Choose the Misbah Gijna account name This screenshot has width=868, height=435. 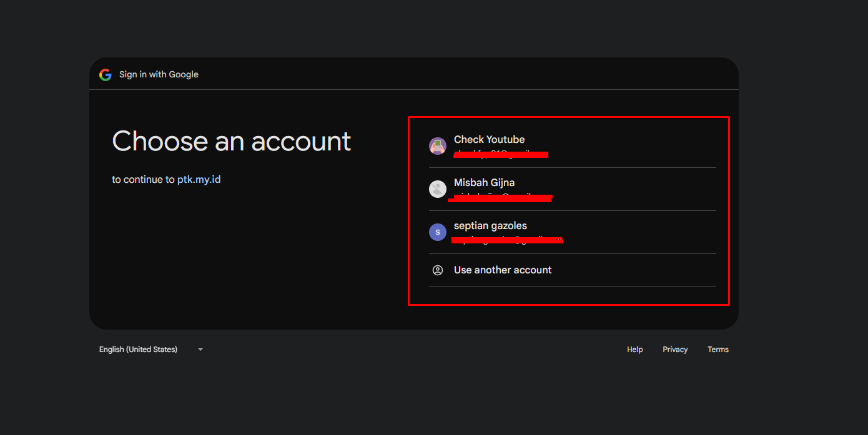(484, 183)
